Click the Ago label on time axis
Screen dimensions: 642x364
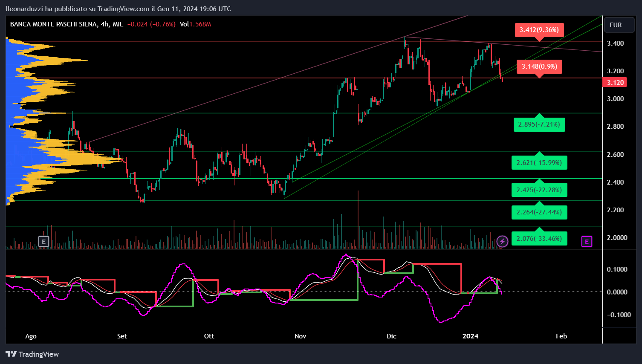pyautogui.click(x=31, y=336)
